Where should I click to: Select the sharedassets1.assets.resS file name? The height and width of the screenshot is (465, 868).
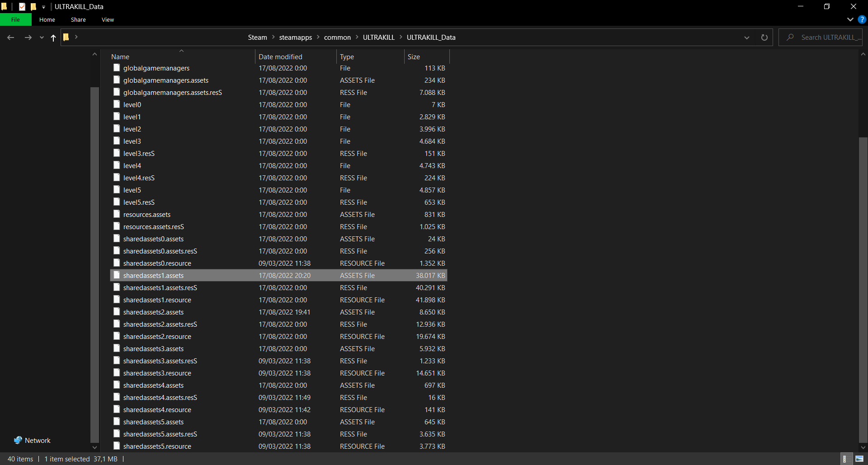coord(160,288)
